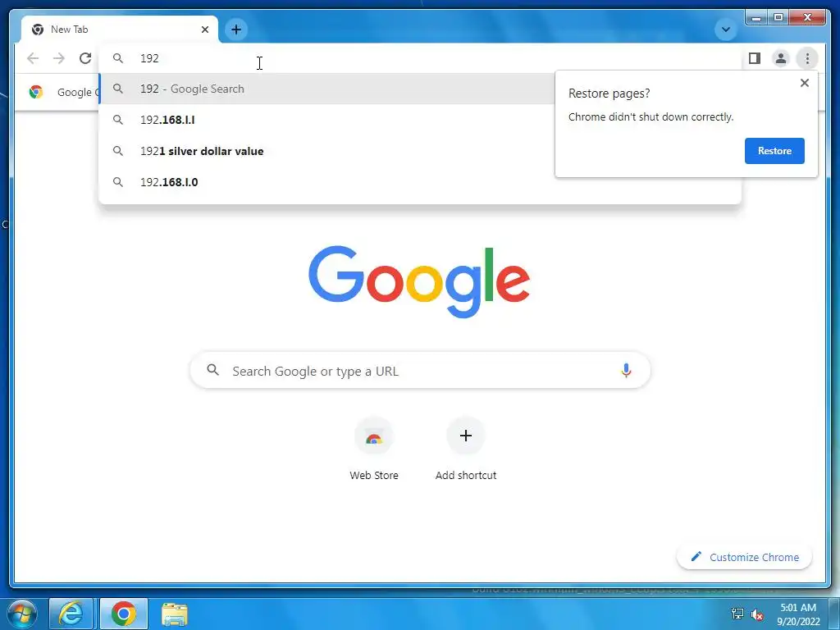840x630 pixels.
Task: Open Windows Explorer from the taskbar
Action: (175, 614)
